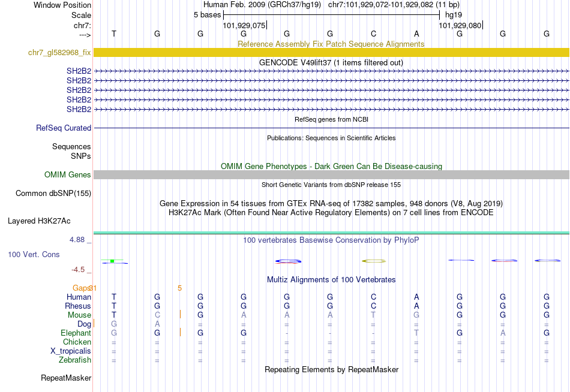Viewport: 570px width, 392px height.
Task: Open 100 vertebrates Basewise Conservation by PhyloP title
Action: coord(331,240)
